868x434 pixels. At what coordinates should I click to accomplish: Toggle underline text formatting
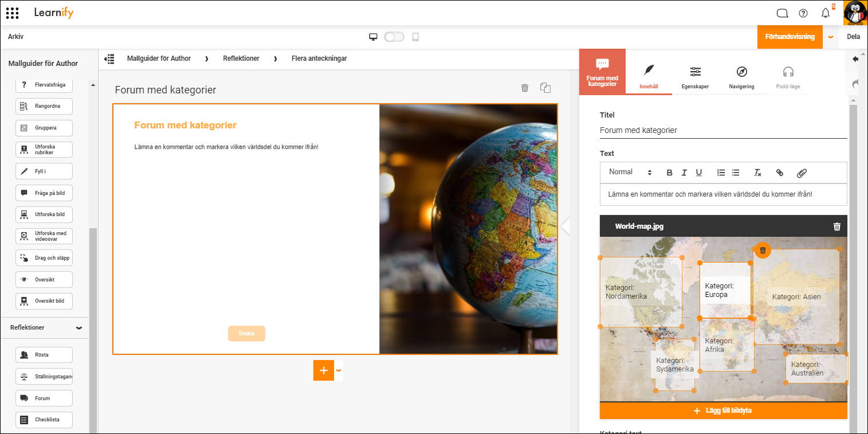[698, 173]
